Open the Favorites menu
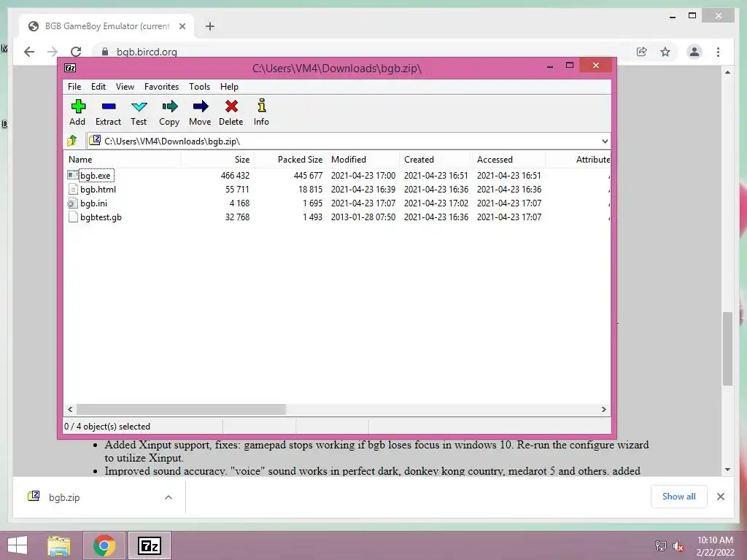 tap(161, 87)
